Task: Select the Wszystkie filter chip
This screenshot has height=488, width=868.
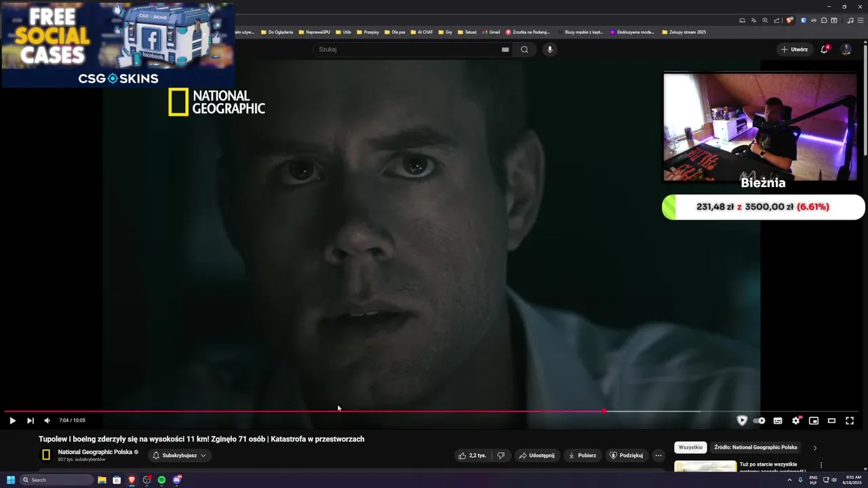Action: coord(690,447)
